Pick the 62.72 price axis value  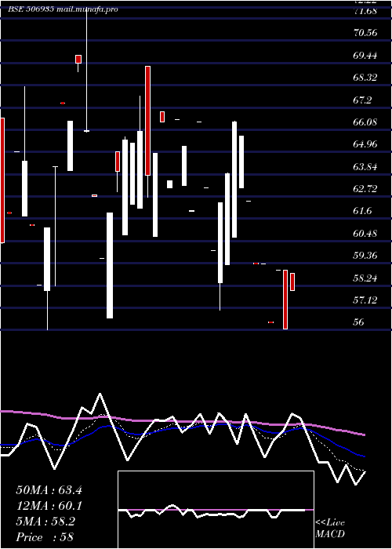point(365,189)
